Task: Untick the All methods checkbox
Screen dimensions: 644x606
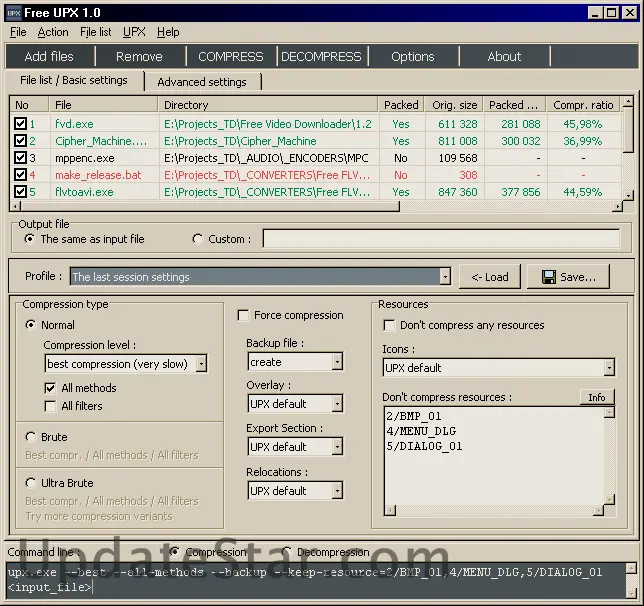Action: click(50, 388)
